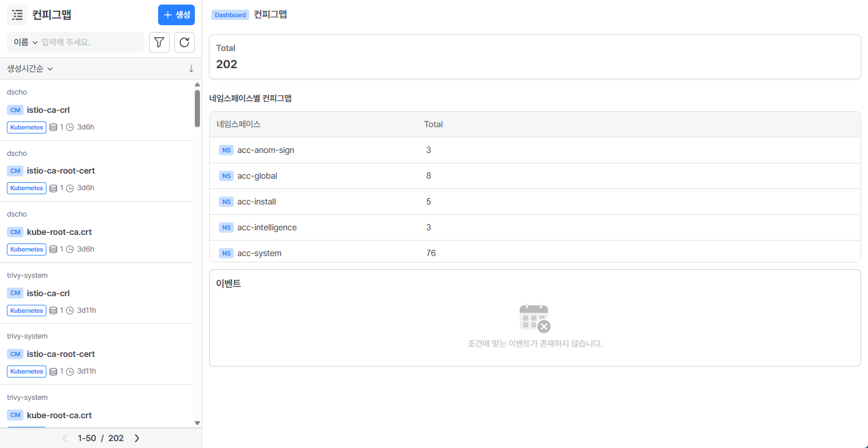Viewport: 868px width, 448px height.
Task: Select the acc-global namespace row
Action: pyautogui.click(x=535, y=176)
